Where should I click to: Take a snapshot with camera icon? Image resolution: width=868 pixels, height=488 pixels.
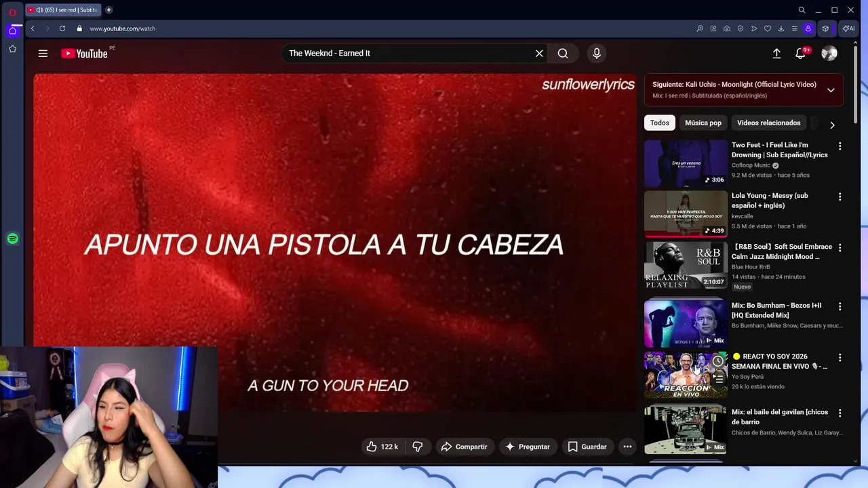(x=727, y=28)
